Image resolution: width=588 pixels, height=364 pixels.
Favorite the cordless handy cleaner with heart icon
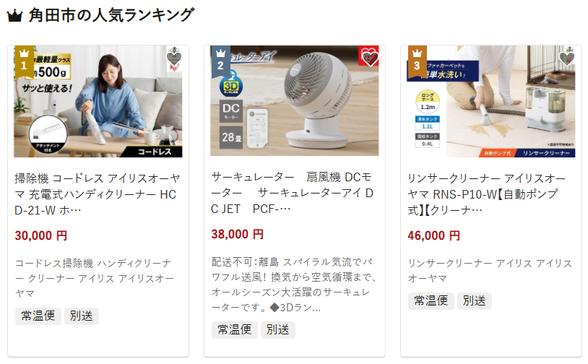173,57
